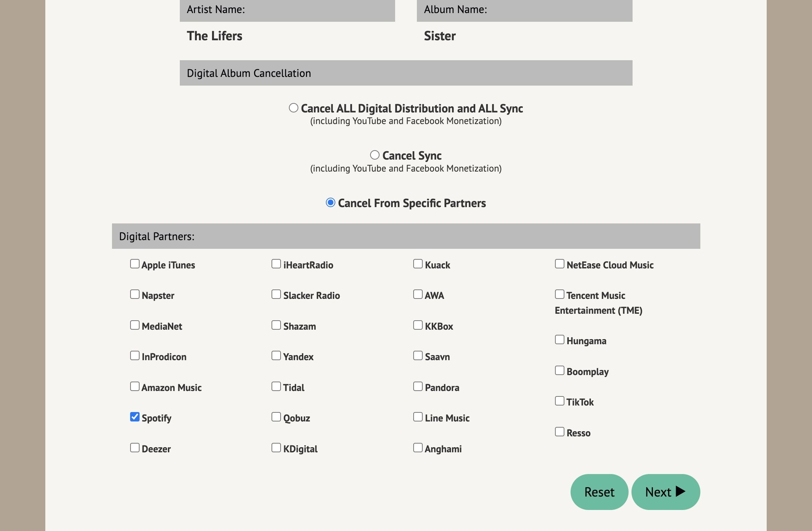Click the Reset button

(599, 492)
